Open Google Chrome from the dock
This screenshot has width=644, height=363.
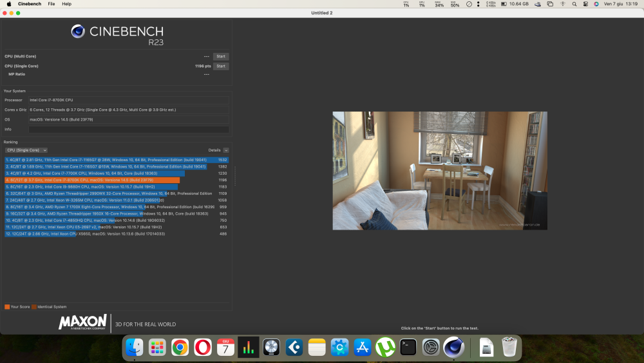pos(180,348)
